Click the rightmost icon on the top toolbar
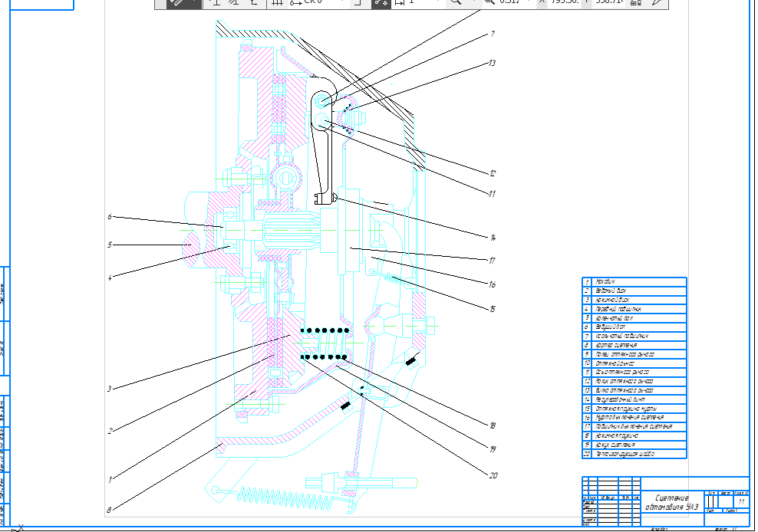Screen dimensions: 758x532 pos(657,2)
